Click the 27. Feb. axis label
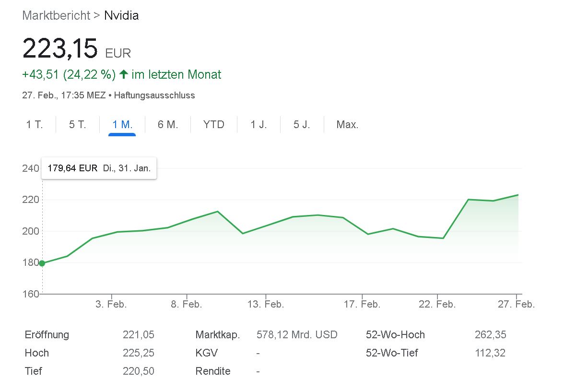This screenshot has height=392, width=564. tap(517, 305)
